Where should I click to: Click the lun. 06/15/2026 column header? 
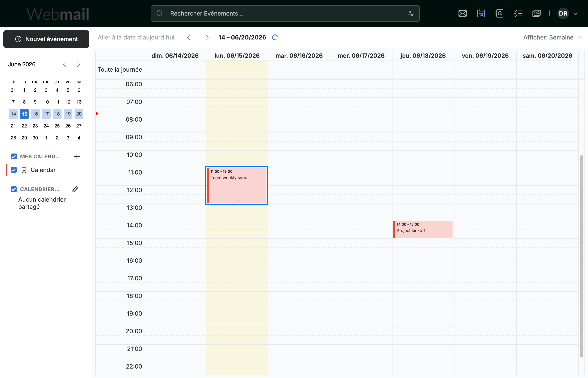click(237, 56)
